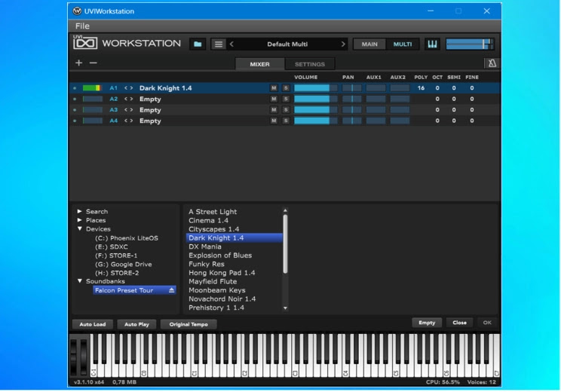The width and height of the screenshot is (561, 392).
Task: Go to previous multi preset arrow
Action: (231, 44)
